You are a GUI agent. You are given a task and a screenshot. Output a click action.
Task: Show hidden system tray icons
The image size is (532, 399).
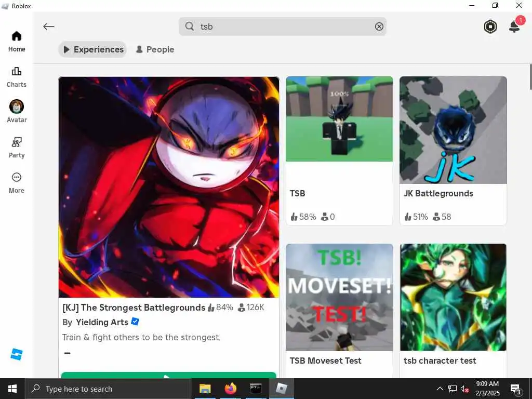coord(440,389)
